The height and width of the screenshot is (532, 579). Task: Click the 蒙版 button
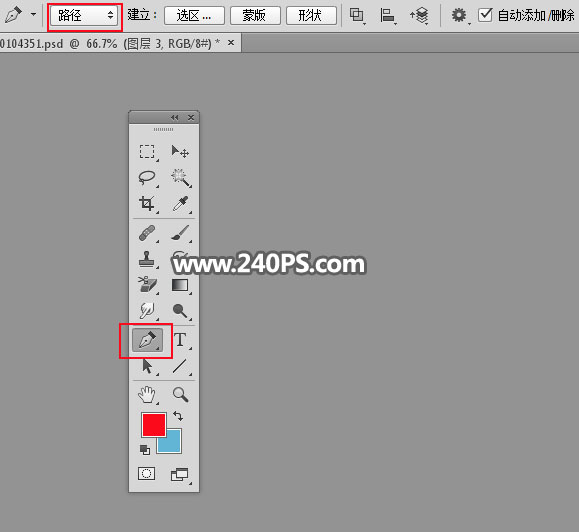click(x=255, y=16)
